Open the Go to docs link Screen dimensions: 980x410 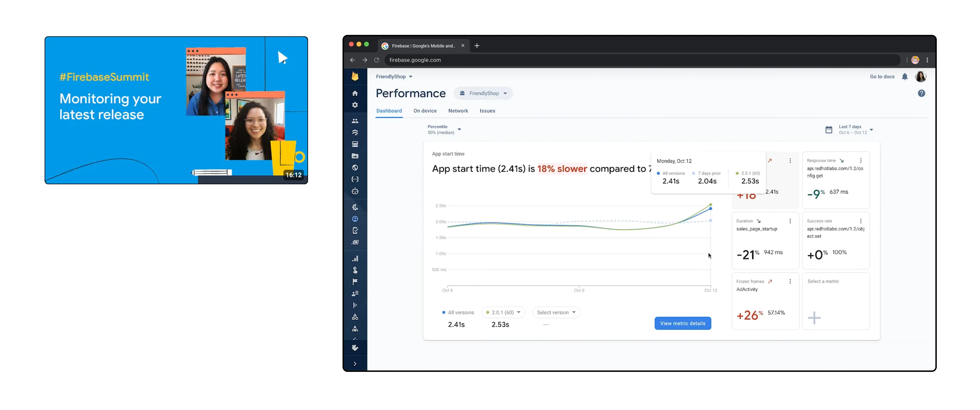coord(882,77)
